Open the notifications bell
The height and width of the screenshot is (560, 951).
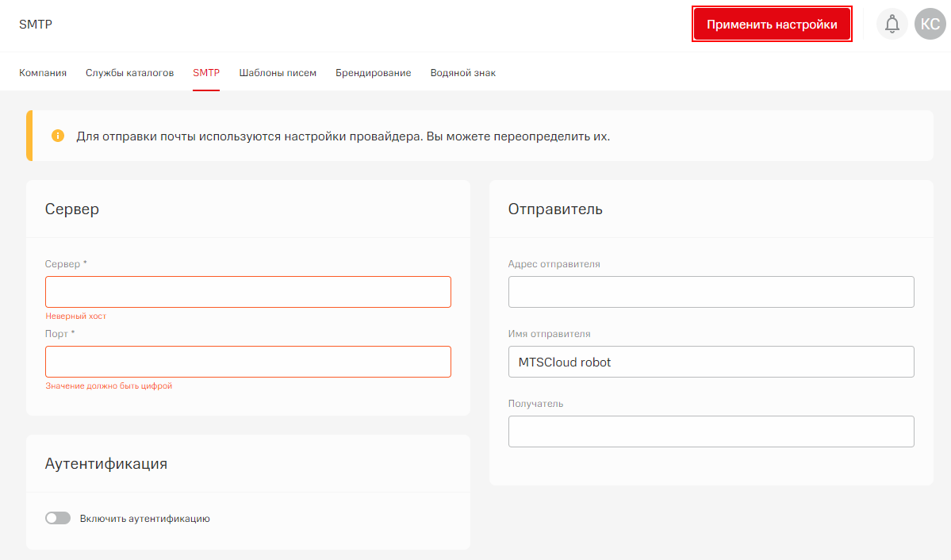(892, 25)
